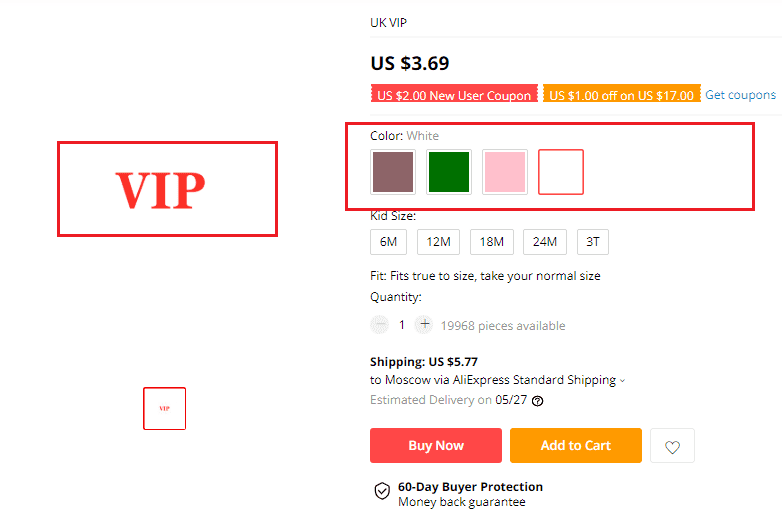Choose kid size 12M
Viewport: 782px width, 511px height.
[436, 242]
